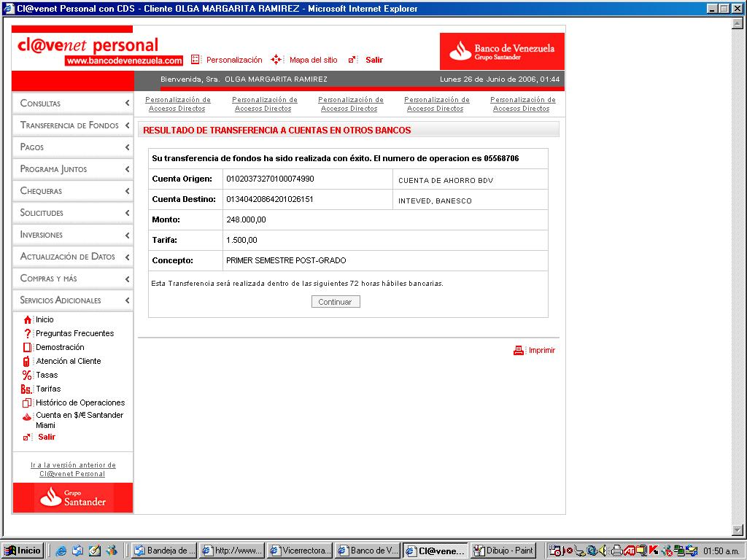This screenshot has width=747, height=560.
Task: Expand the Inversiones menu arrow
Action: tap(127, 235)
